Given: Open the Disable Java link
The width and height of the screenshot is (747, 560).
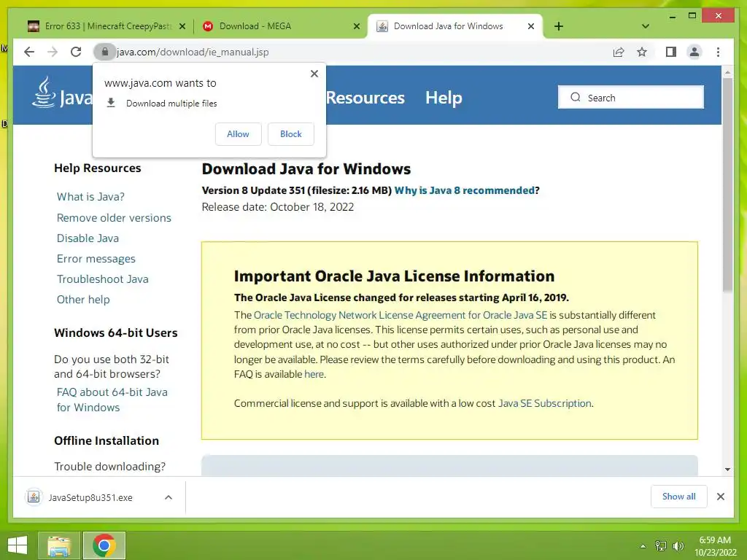Looking at the screenshot, I should pos(88,238).
